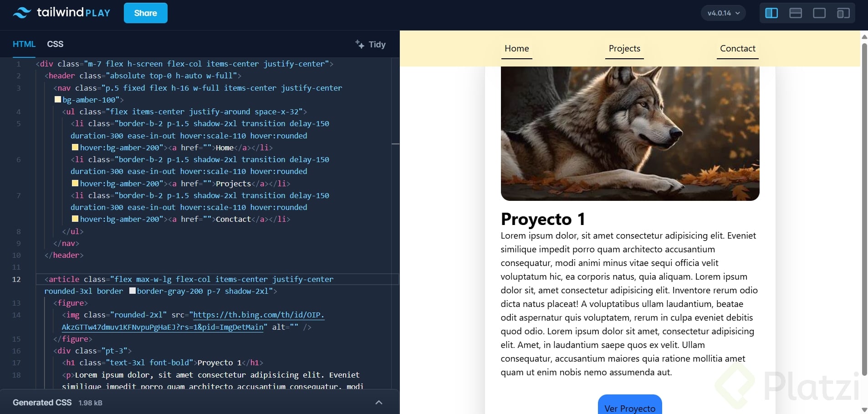Screen dimensions: 868x414
Task: Switch to the CSS tab
Action: [55, 44]
